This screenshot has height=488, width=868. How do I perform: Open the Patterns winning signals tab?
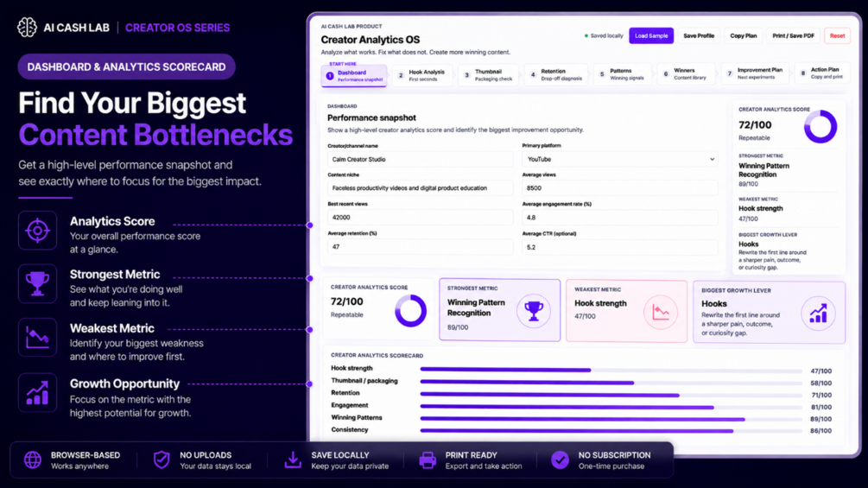[622, 74]
